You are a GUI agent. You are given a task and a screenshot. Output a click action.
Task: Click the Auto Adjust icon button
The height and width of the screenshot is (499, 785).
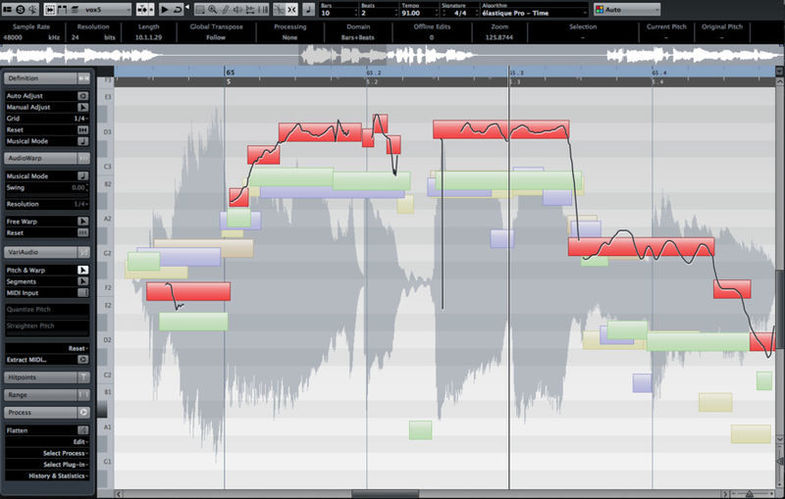click(83, 96)
